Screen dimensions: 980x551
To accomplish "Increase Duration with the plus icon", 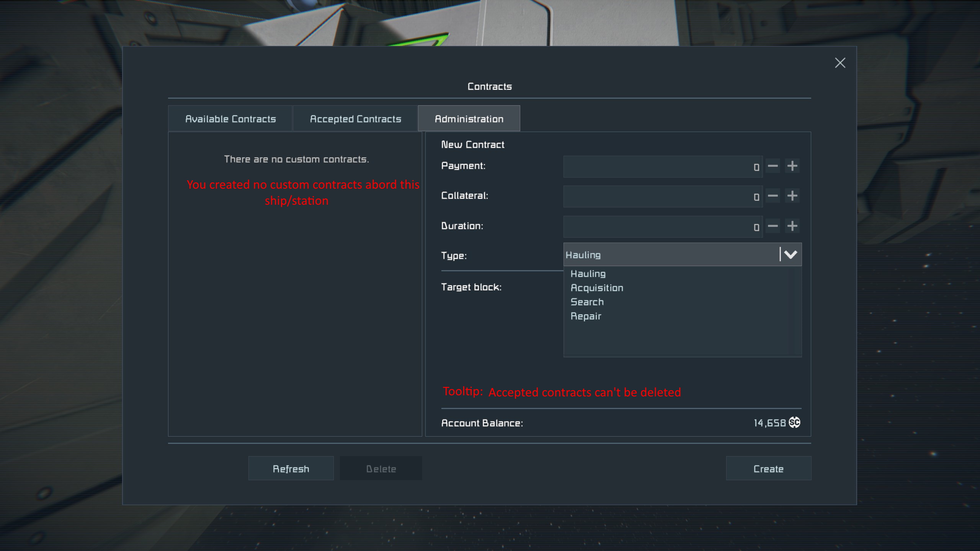I will click(x=792, y=226).
